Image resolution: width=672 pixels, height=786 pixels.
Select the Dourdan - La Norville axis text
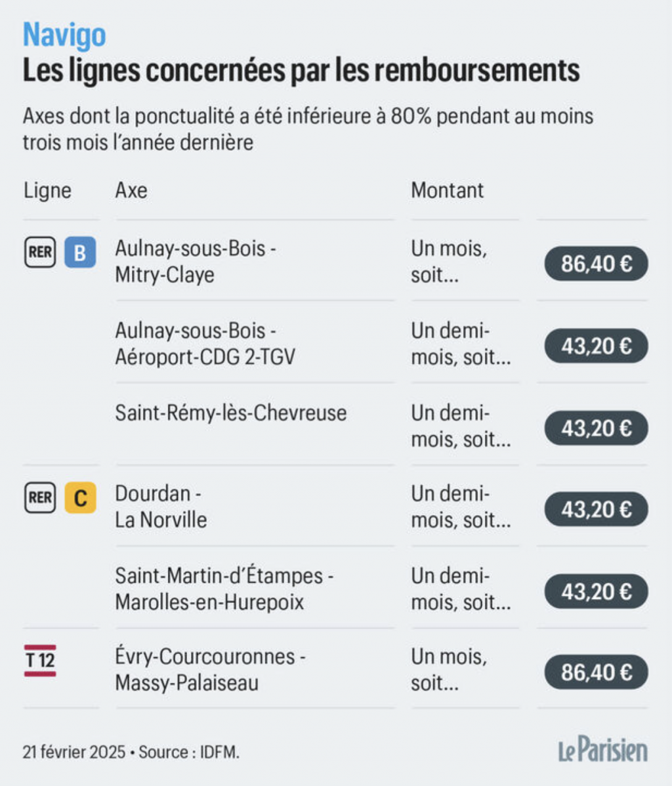(x=161, y=507)
